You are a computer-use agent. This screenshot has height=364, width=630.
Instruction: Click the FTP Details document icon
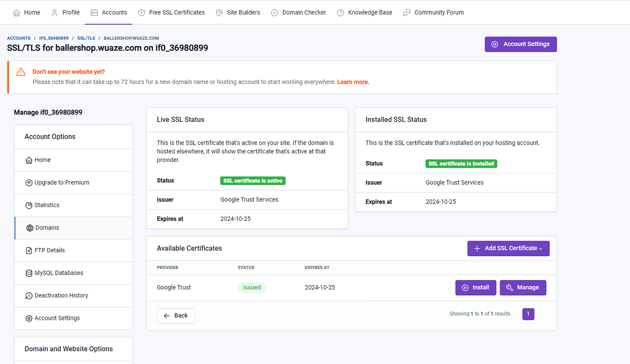(29, 250)
